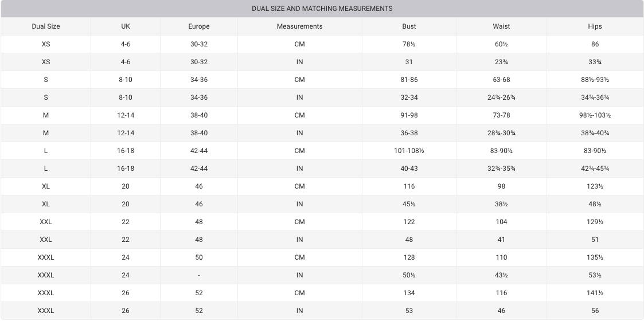Image resolution: width=644 pixels, height=321 pixels.
Task: Click the XXXL hips value 141½
Action: [x=595, y=293]
